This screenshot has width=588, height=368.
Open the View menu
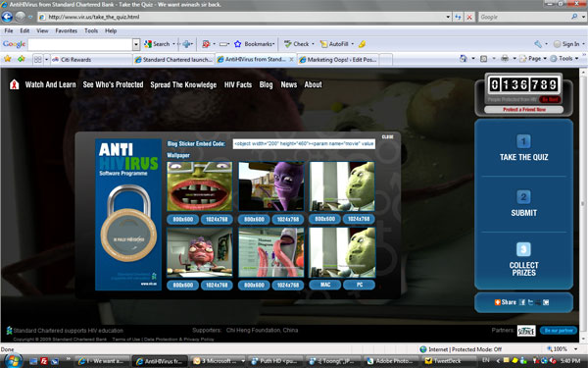coord(42,30)
